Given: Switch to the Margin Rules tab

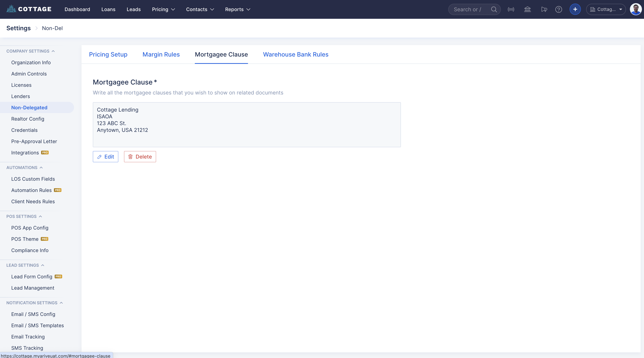Looking at the screenshot, I should click(x=161, y=54).
